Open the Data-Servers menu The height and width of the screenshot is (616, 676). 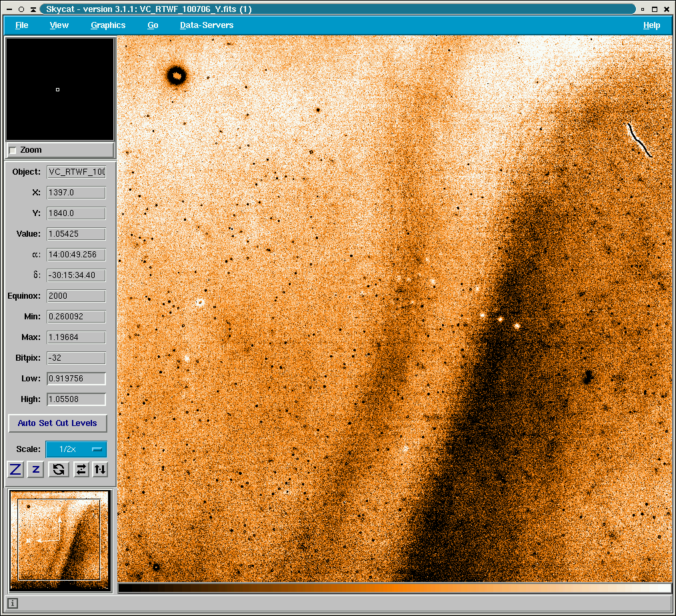(x=207, y=25)
